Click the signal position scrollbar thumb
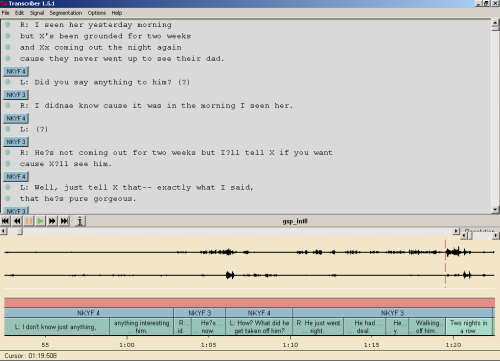The image size is (500, 361). click(20, 231)
